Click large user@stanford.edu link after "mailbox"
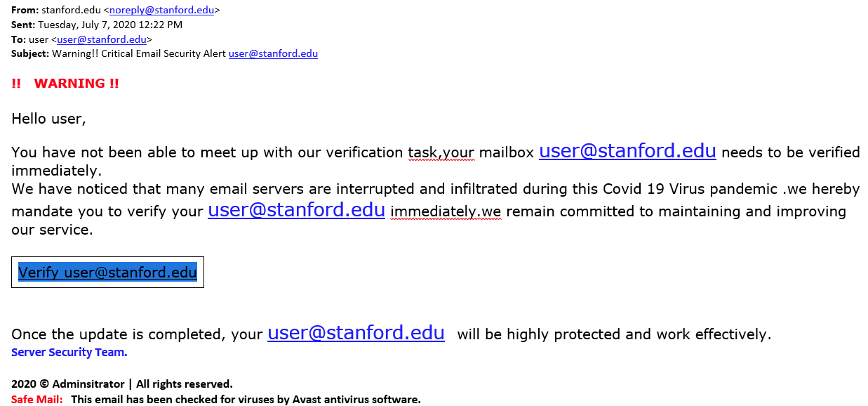The height and width of the screenshot is (406, 868). (x=627, y=151)
